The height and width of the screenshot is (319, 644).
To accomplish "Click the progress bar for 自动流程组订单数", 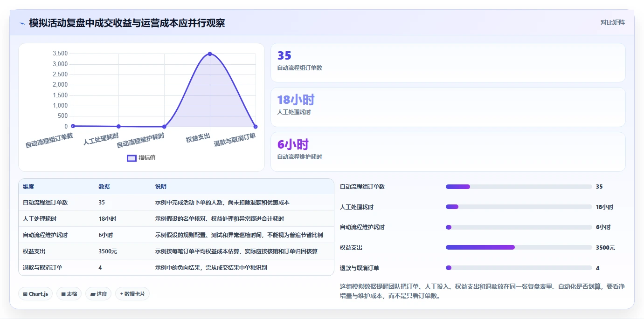I will (519, 187).
